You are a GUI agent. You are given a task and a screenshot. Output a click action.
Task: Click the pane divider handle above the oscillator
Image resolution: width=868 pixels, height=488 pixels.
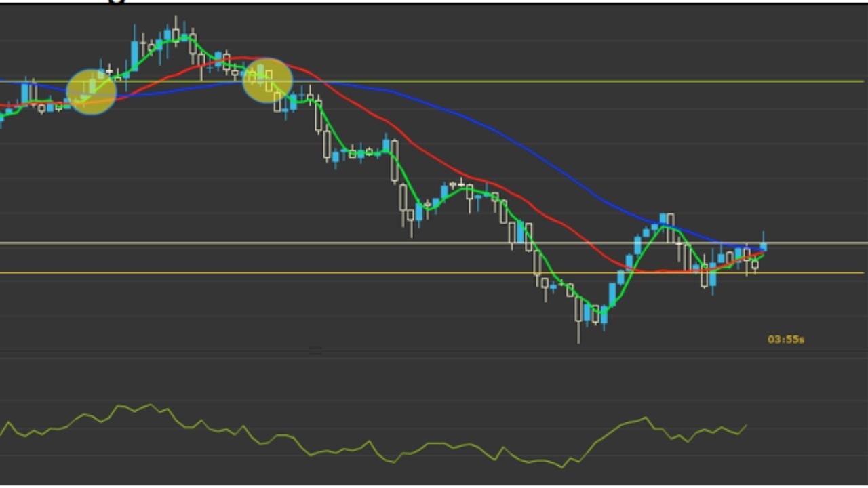[315, 351]
